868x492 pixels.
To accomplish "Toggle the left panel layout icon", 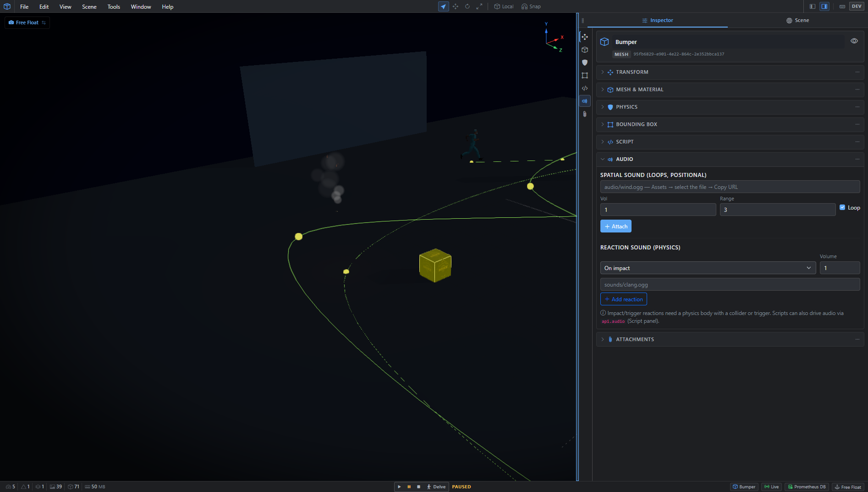I will click(813, 6).
